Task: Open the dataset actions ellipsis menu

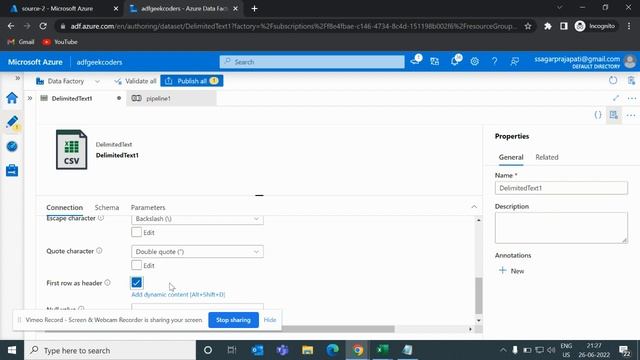Action: tap(631, 116)
